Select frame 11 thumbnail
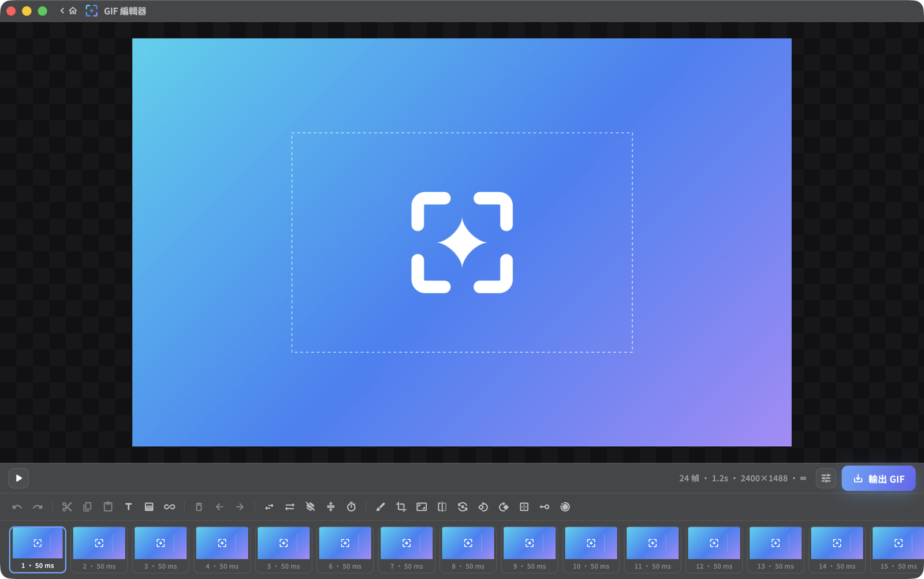 click(653, 549)
